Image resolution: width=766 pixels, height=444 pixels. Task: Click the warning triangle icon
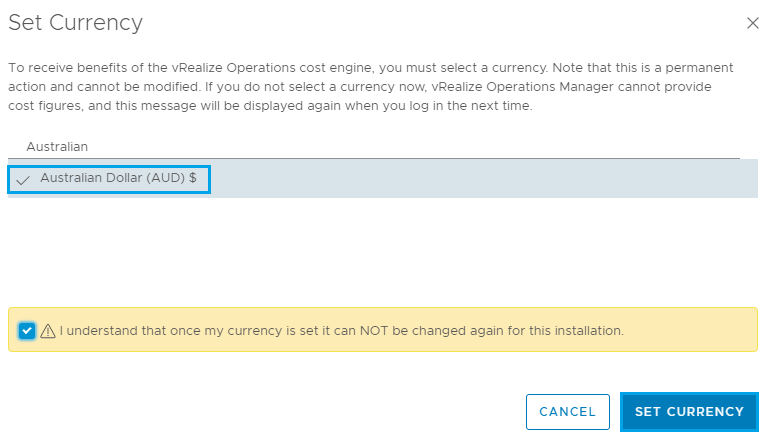point(47,330)
